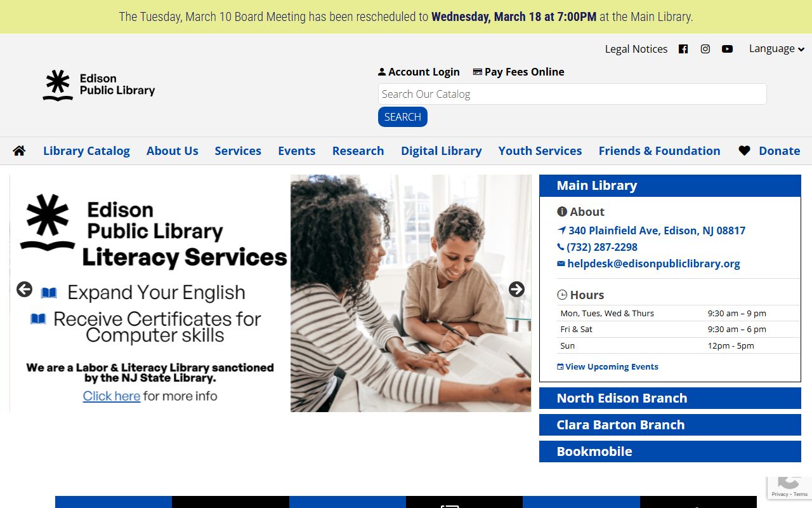This screenshot has width=812, height=508.
Task: Open Friends & Foundation menu
Action: [660, 150]
